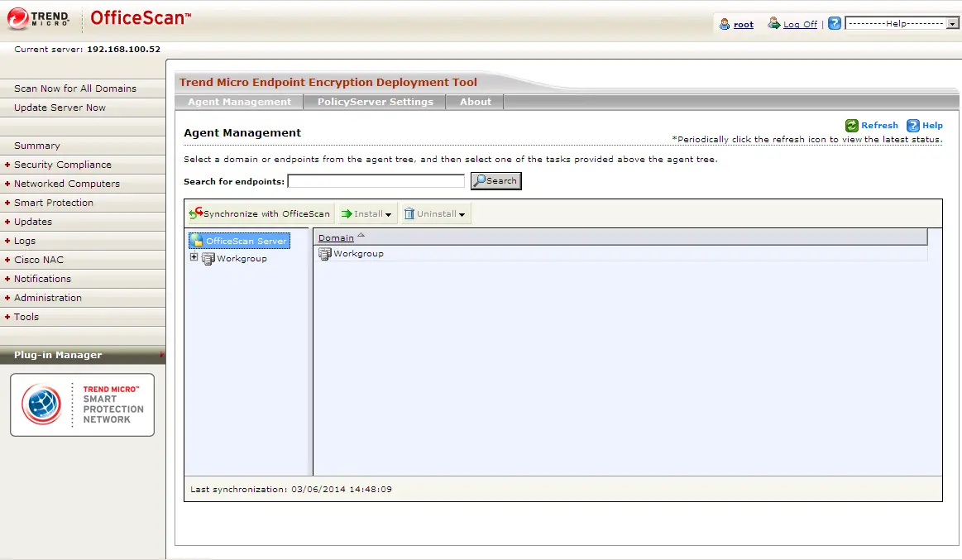Click the OfficeScan Server tree icon
This screenshot has width=962, height=560.
click(x=197, y=241)
